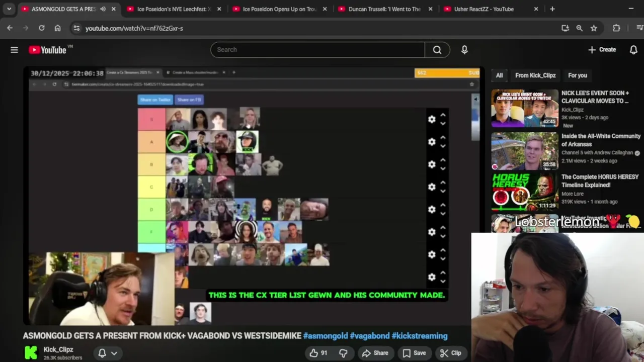Viewport: 644px width, 362px height.
Task: Visit Channel 5 with Andrew Callaghan channel
Action: click(x=597, y=153)
